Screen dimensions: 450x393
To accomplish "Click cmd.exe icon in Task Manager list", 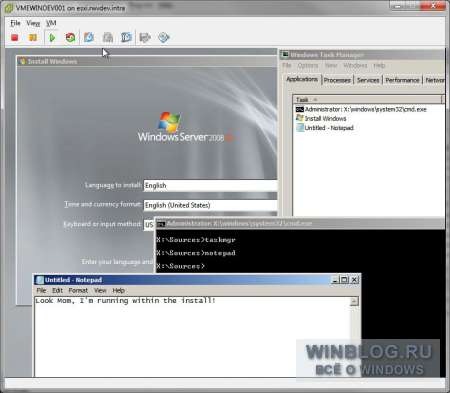I will [x=299, y=109].
